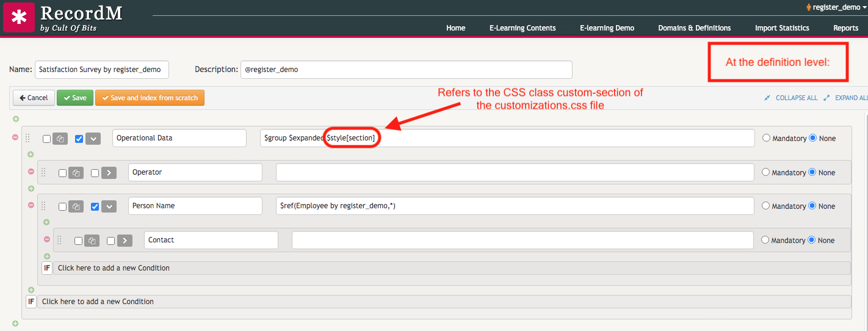This screenshot has height=331, width=868.
Task: Click EXPAND ALL link
Action: (852, 98)
